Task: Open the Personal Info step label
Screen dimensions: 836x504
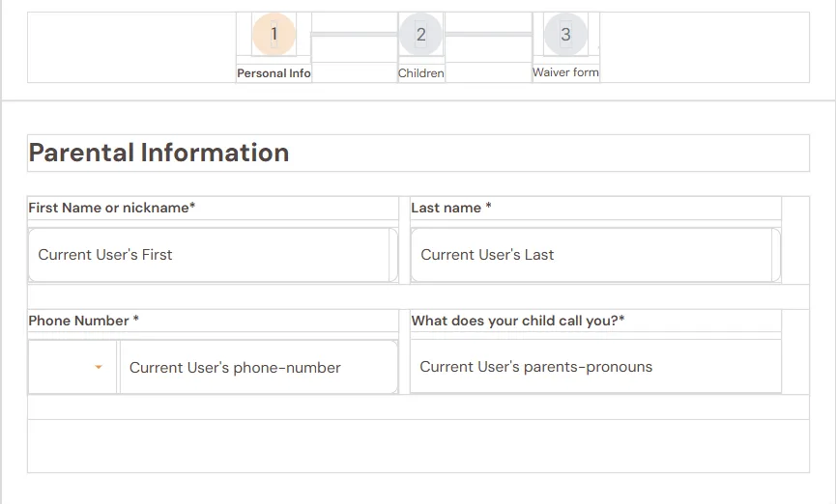Action: point(274,73)
